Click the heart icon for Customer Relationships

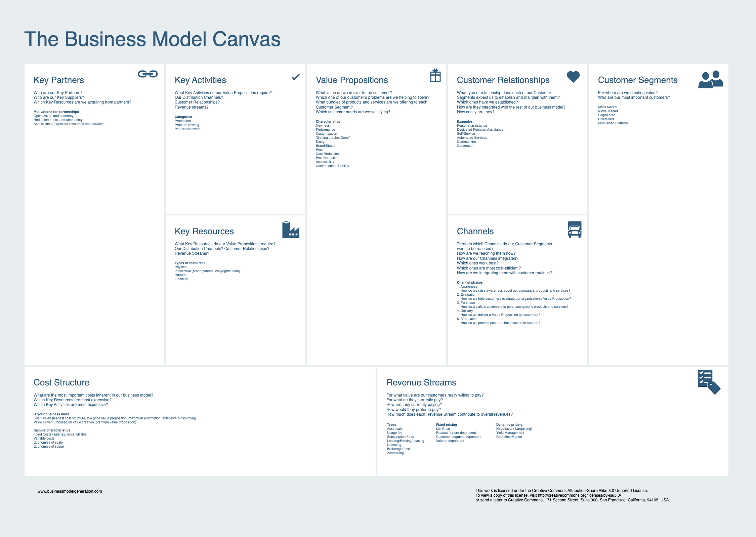click(572, 77)
